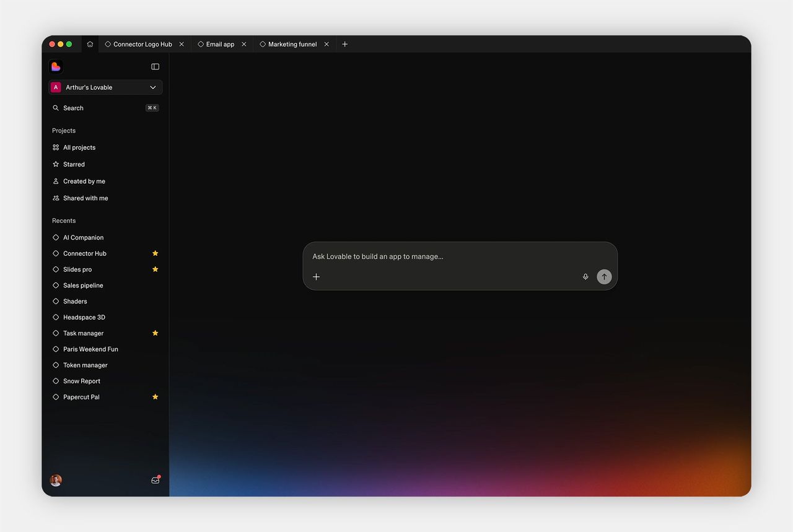Viewport: 793px width, 532px height.
Task: Unstar the Papercut Pal project
Action: point(155,397)
